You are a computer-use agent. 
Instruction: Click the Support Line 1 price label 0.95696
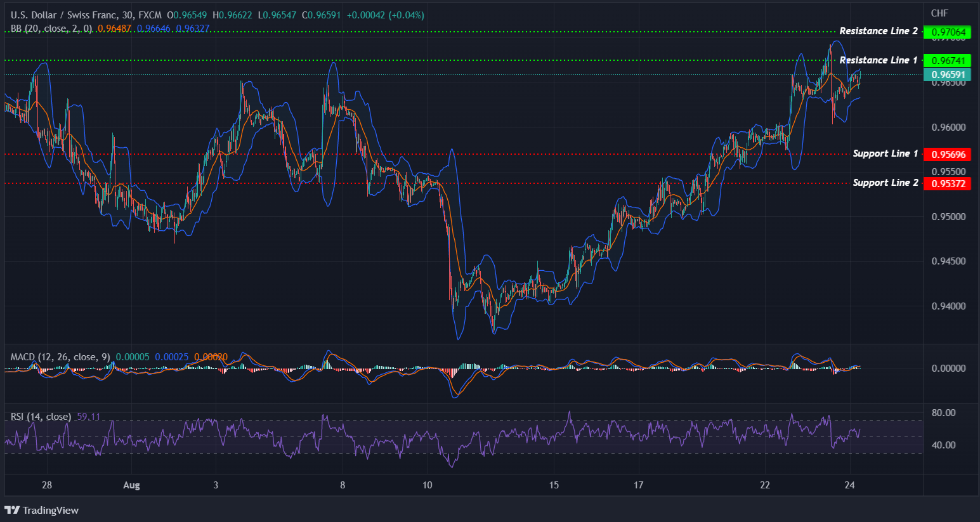tap(948, 153)
